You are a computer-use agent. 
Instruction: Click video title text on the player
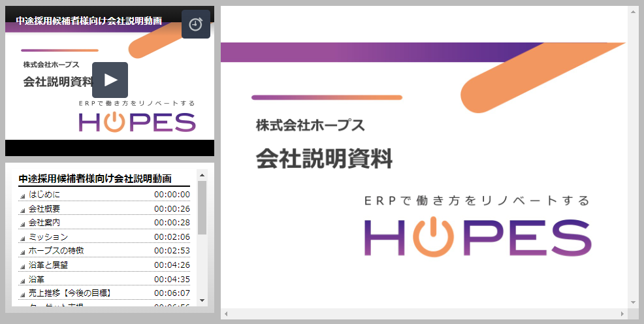tap(89, 20)
